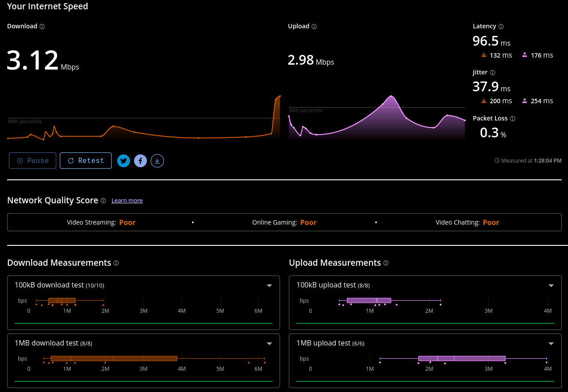Viewport: 568px width, 392px height.
Task: Click the 1MB download test box plot bar
Action: point(114,358)
